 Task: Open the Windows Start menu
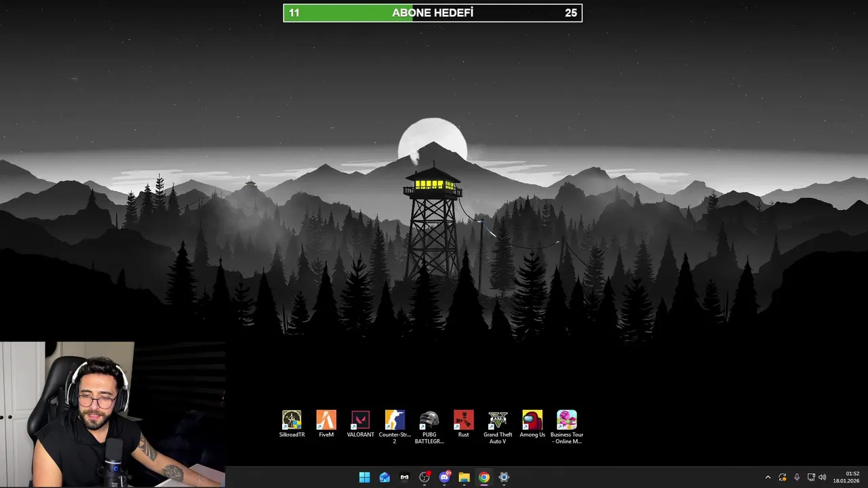tap(364, 477)
